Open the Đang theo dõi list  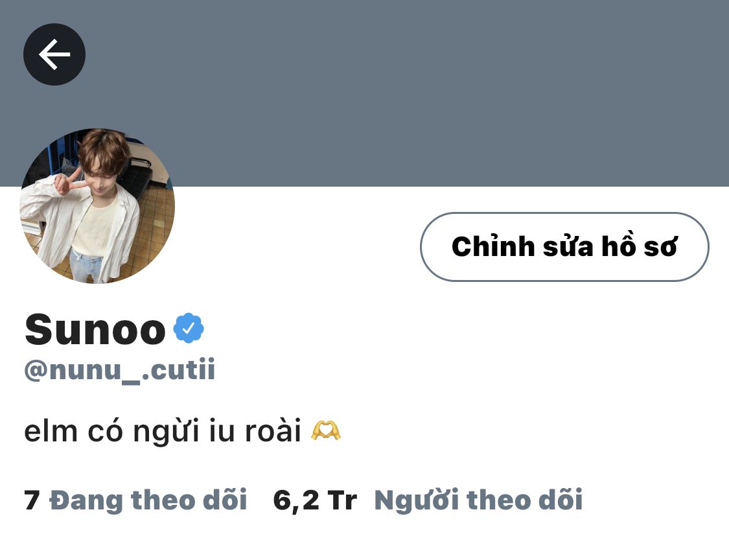coord(148,500)
